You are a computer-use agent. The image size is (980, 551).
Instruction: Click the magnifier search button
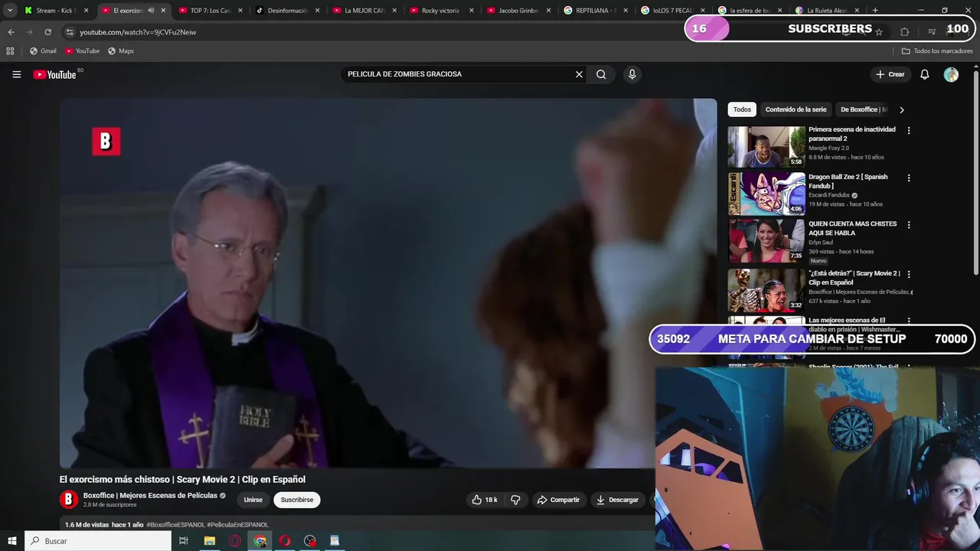[601, 74]
